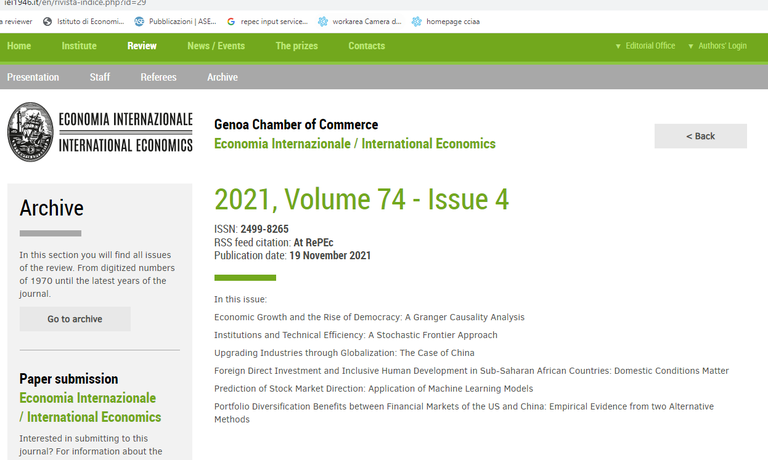Click the Archive sidebar heading
The height and width of the screenshot is (460, 768).
[x=51, y=208]
